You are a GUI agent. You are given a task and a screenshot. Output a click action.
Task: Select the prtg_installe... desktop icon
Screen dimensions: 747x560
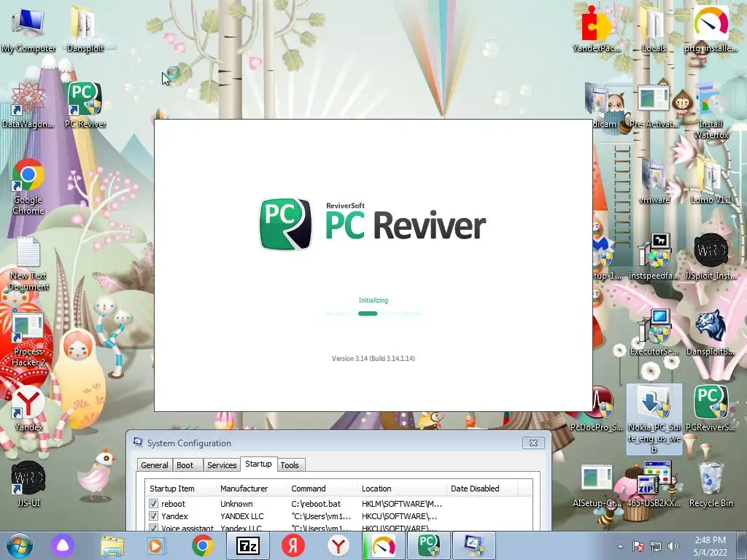[711, 29]
